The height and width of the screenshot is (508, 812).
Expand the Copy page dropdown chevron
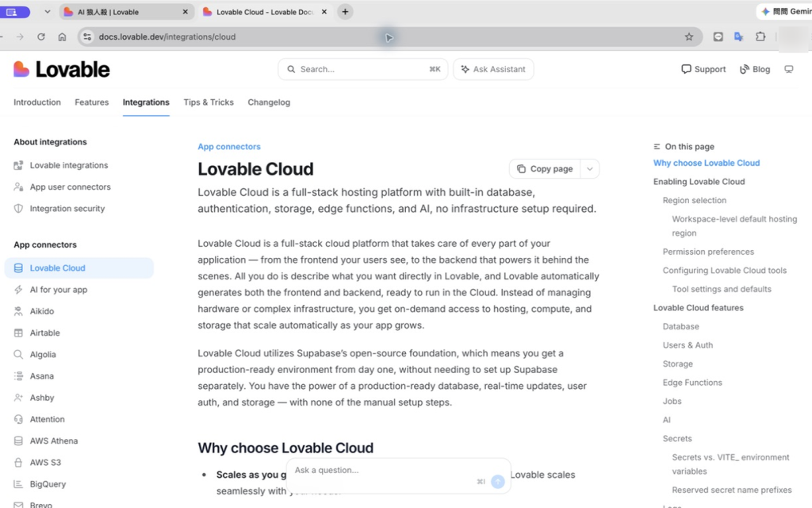coord(589,169)
